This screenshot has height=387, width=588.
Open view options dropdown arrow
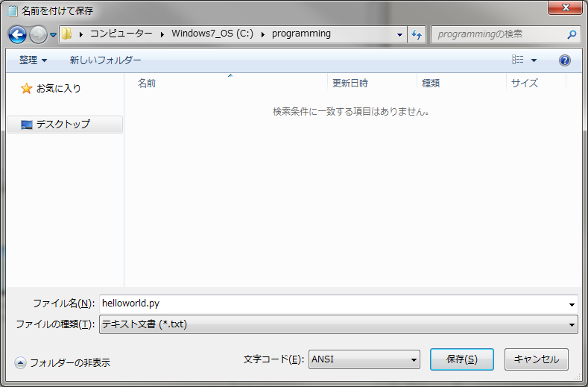tap(534, 60)
